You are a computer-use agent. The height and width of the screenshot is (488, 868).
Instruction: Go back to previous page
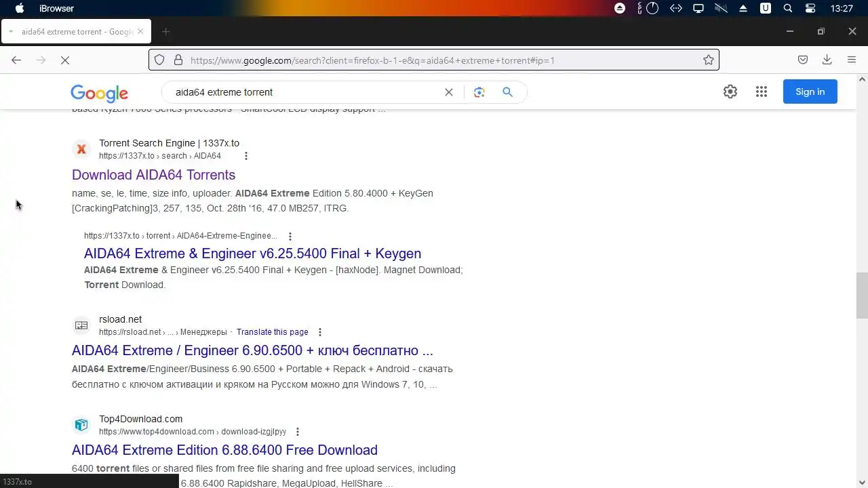16,60
